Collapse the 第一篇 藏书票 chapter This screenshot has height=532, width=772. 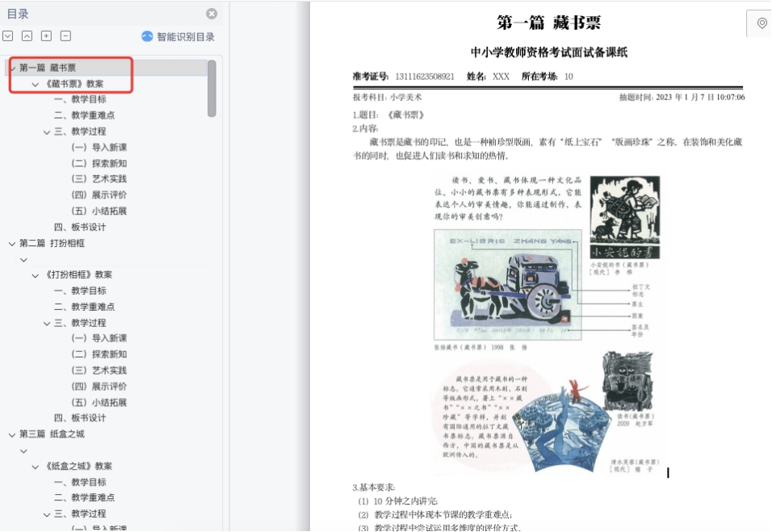(x=12, y=68)
